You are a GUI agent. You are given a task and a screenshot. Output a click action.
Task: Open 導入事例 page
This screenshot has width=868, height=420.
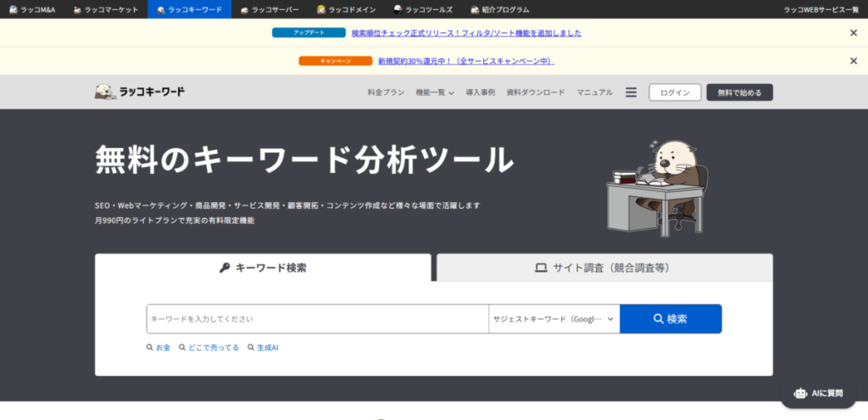[x=480, y=92]
